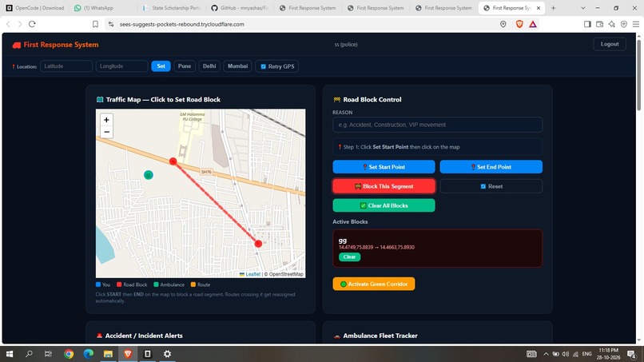Bookmark this page via bookmark icon
The width and height of the screenshot is (644, 362).
click(95, 24)
